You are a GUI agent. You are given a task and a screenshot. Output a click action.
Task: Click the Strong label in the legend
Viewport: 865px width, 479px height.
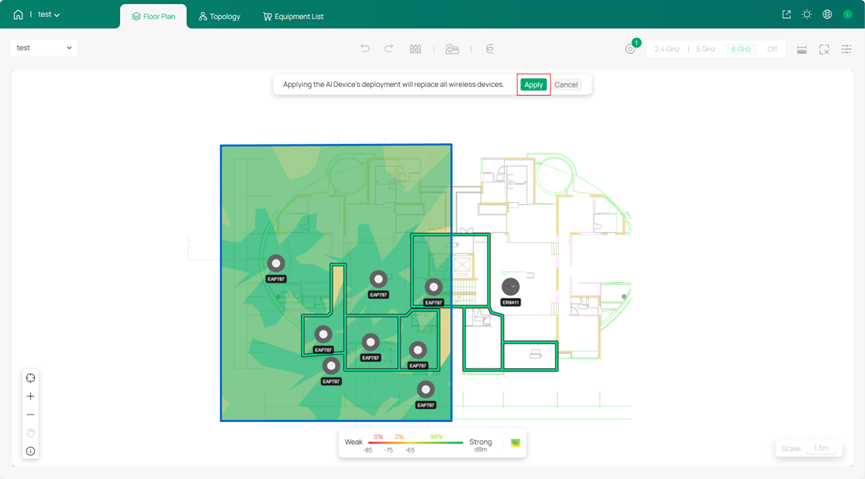point(480,442)
